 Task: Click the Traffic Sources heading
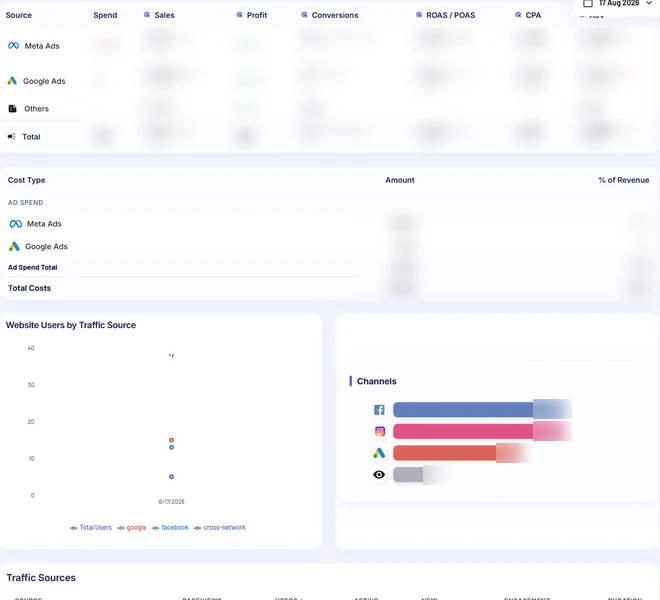coord(41,578)
